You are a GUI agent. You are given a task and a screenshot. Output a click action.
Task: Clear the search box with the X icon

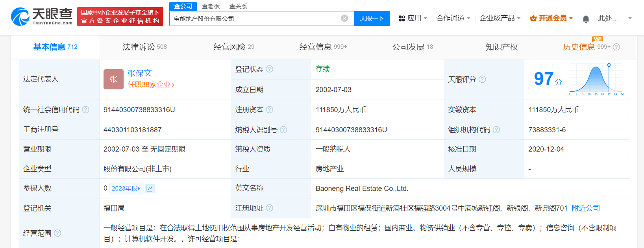344,18
